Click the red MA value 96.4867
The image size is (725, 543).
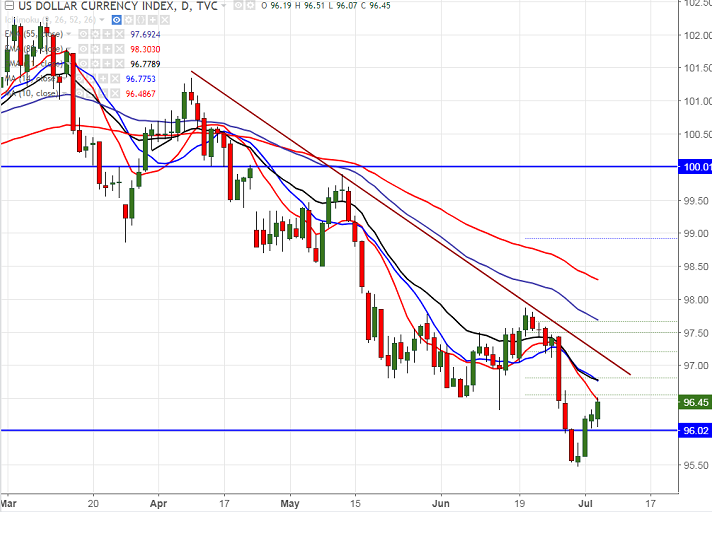point(141,93)
